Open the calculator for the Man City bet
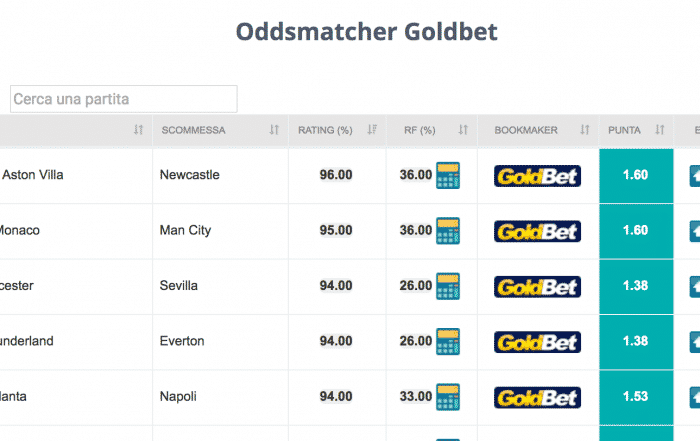The height and width of the screenshot is (441, 700). click(448, 231)
